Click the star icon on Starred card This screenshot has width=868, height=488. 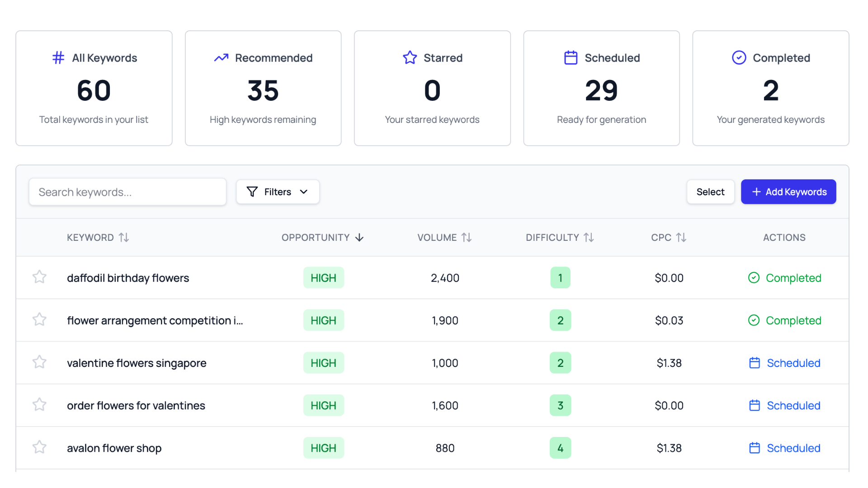tap(410, 57)
